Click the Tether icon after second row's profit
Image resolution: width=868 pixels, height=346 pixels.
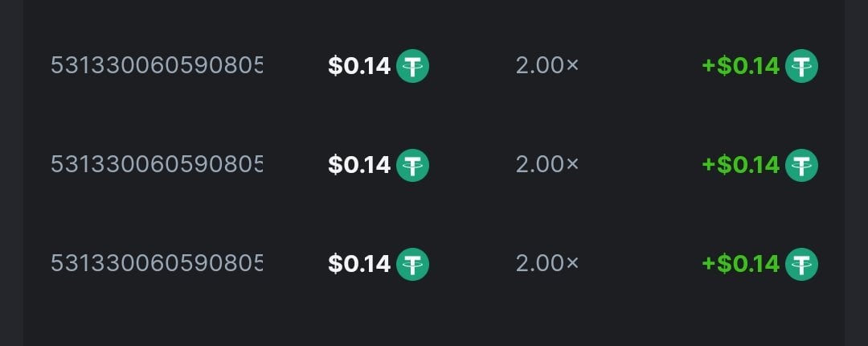[x=801, y=165]
